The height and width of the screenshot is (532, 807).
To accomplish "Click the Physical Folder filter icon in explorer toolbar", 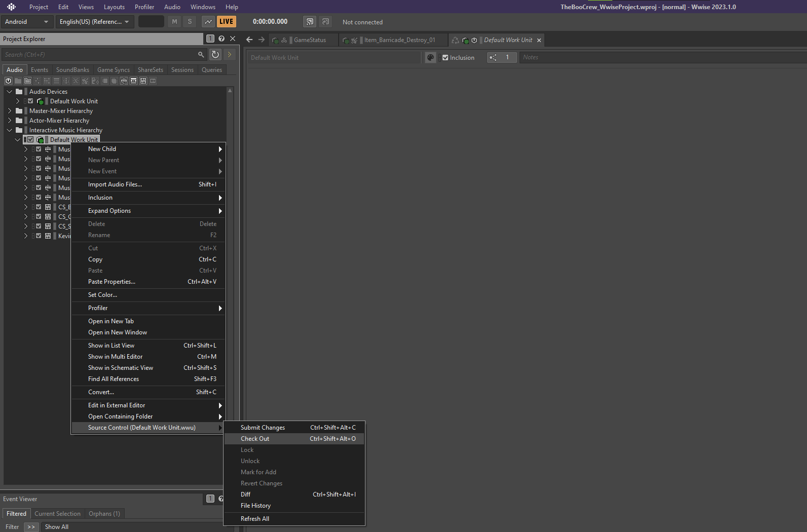I will (18, 81).
